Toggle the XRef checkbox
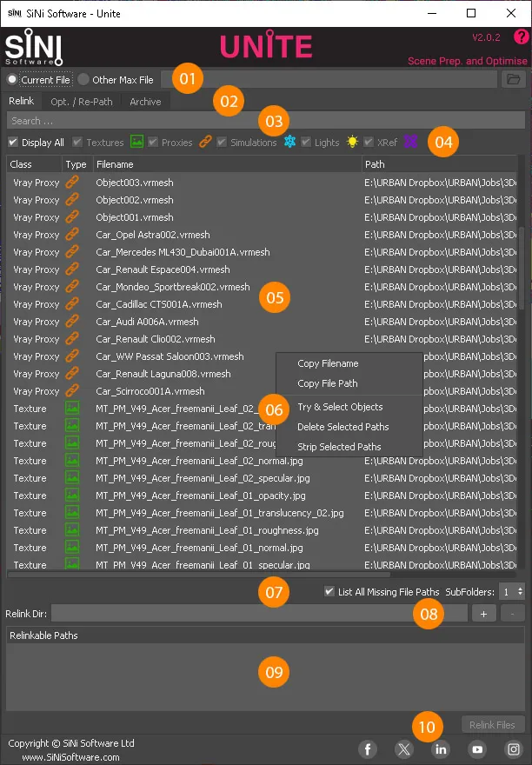Screen dimensions: 532x765 tap(369, 142)
